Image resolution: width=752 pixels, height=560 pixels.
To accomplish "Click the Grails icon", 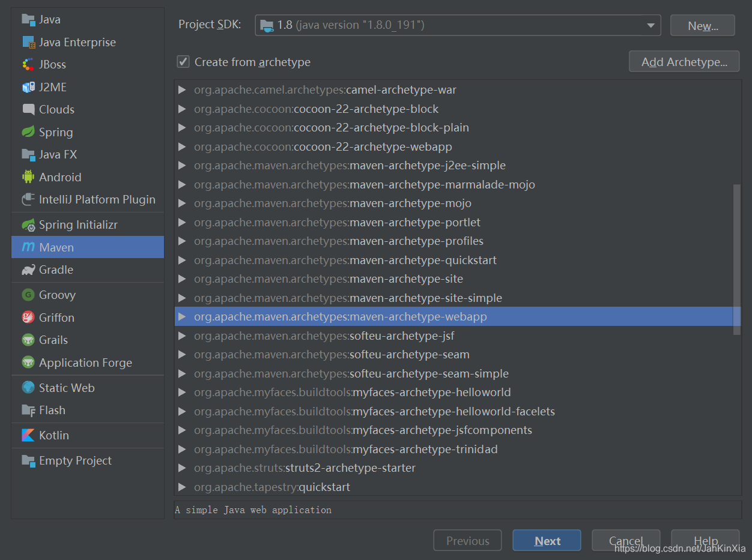I will [x=28, y=340].
